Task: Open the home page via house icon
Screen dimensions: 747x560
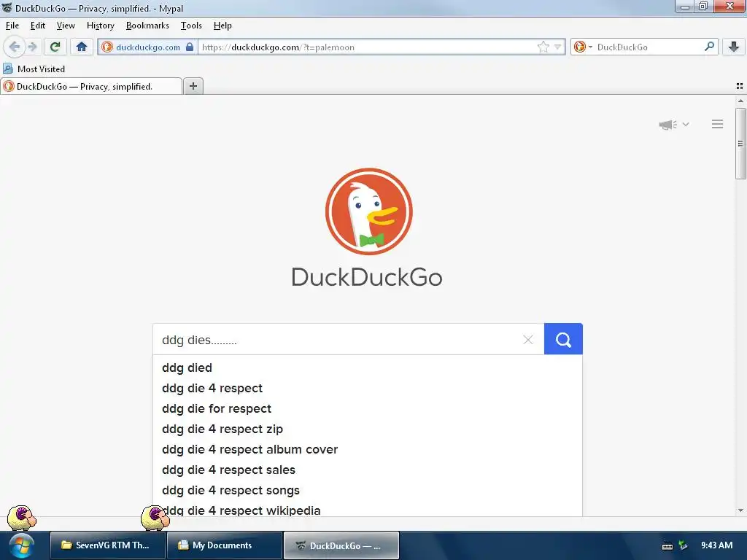Action: 82,47
